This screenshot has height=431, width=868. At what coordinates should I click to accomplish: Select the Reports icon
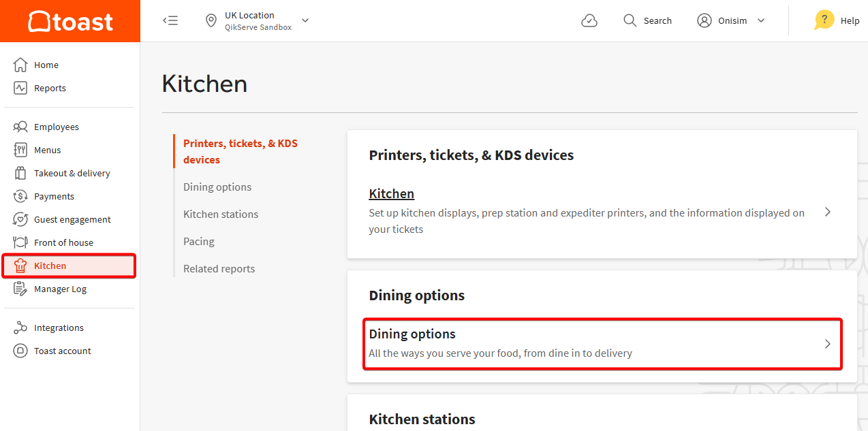tap(20, 87)
